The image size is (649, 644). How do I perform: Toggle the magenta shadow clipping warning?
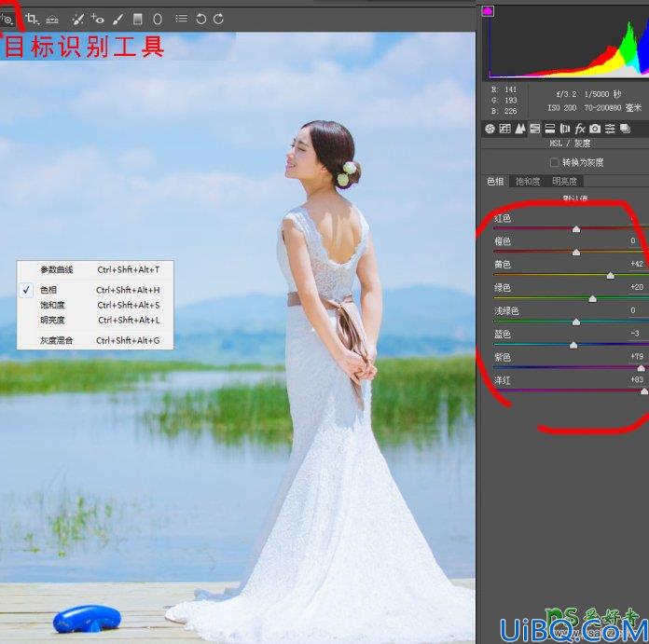[x=488, y=11]
